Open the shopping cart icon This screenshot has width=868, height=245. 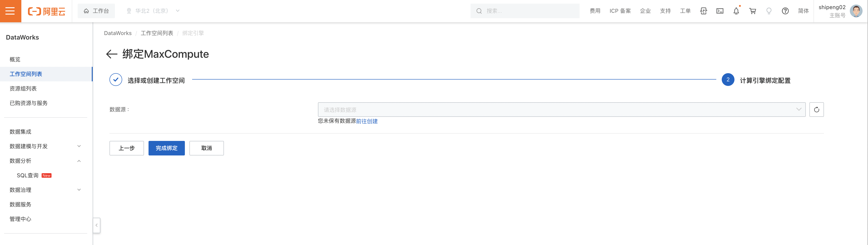click(752, 11)
